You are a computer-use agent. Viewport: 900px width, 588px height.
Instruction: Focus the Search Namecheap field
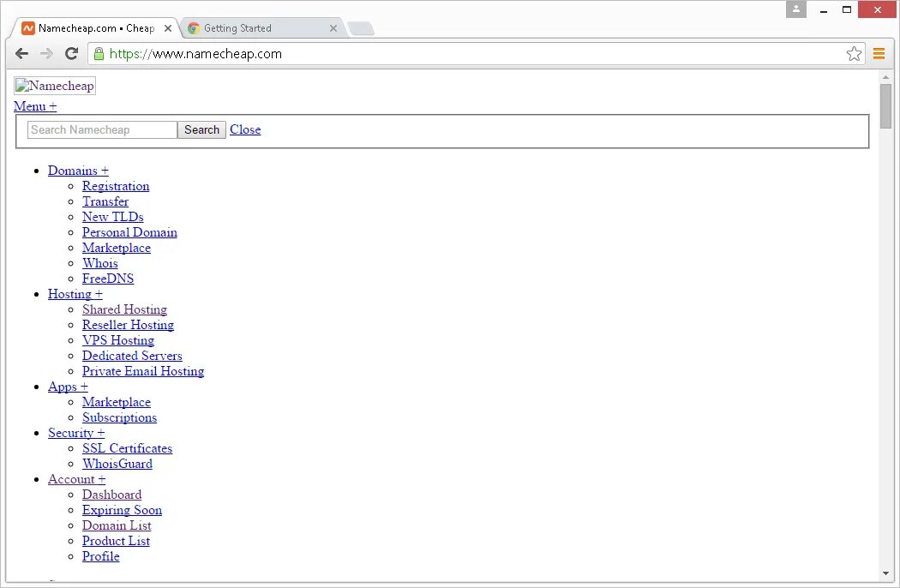coord(102,129)
